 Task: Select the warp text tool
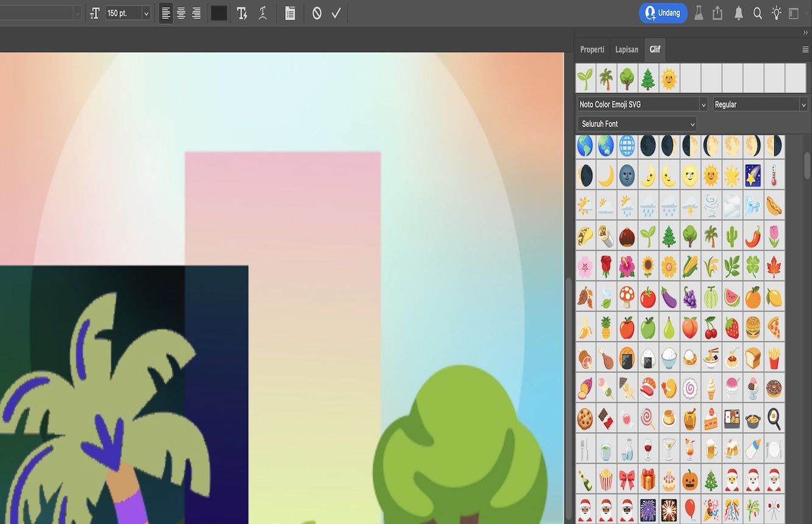click(263, 13)
